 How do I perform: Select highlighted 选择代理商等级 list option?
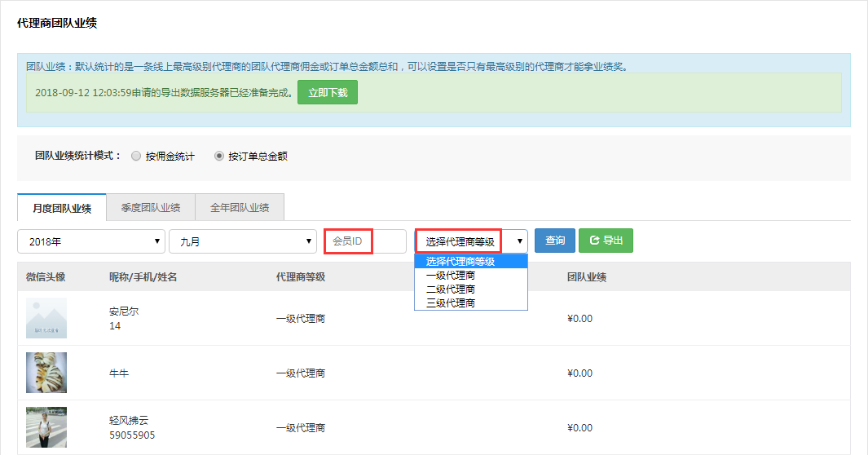[460, 262]
